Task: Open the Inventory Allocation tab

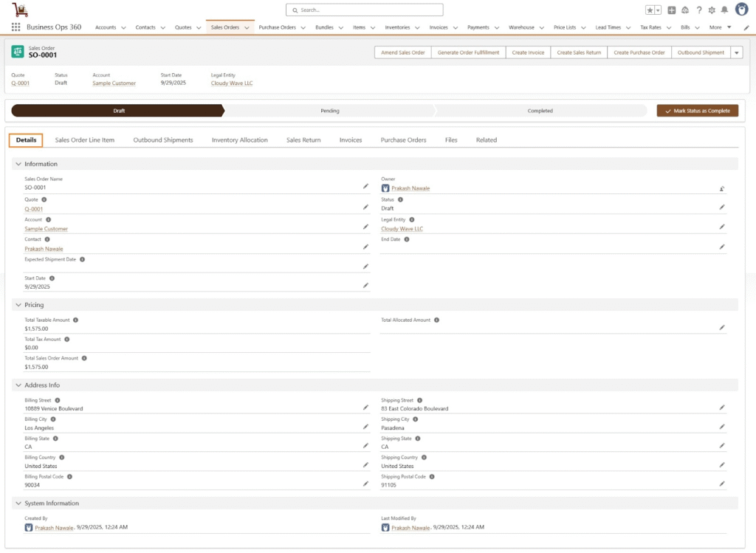Action: point(239,140)
